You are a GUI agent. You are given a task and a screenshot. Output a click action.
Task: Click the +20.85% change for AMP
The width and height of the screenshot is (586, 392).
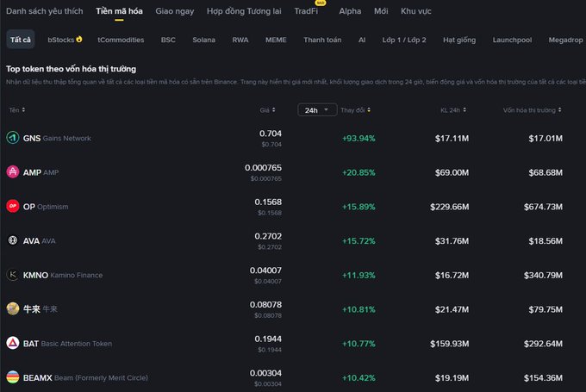coord(358,172)
